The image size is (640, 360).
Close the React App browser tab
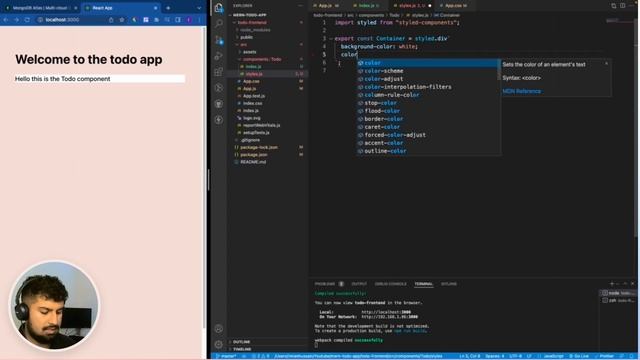156,8
